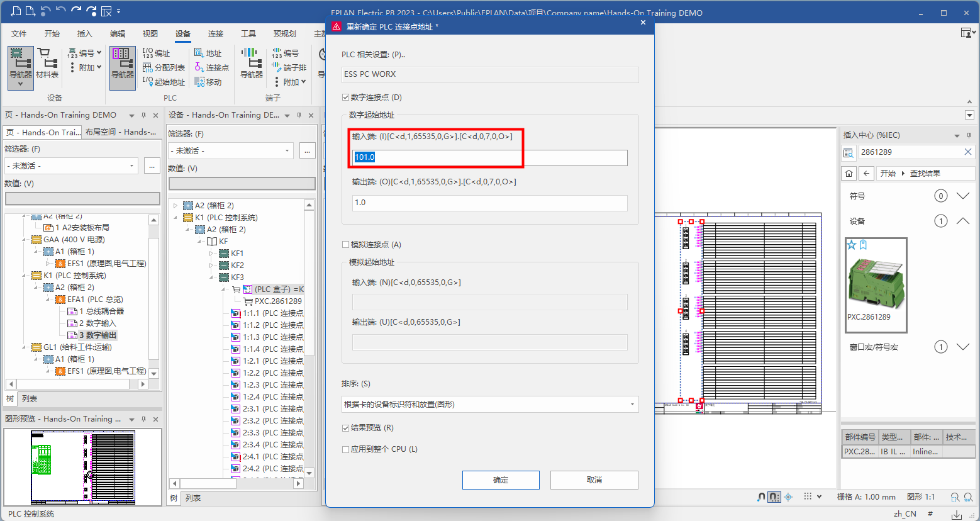This screenshot has height=521, width=980.
Task: Click the download icon at bottom right
Action: [x=957, y=514]
